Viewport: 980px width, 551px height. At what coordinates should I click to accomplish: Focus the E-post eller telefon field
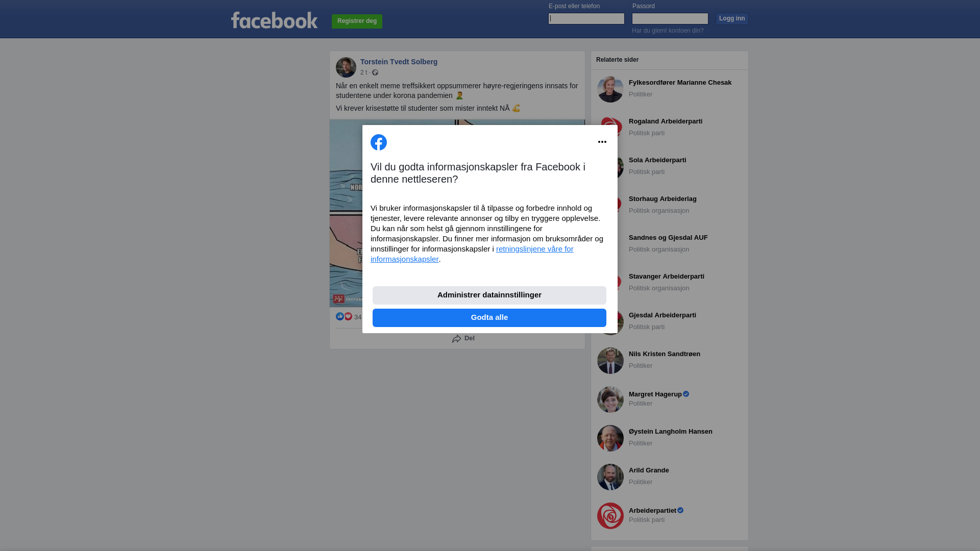[586, 19]
